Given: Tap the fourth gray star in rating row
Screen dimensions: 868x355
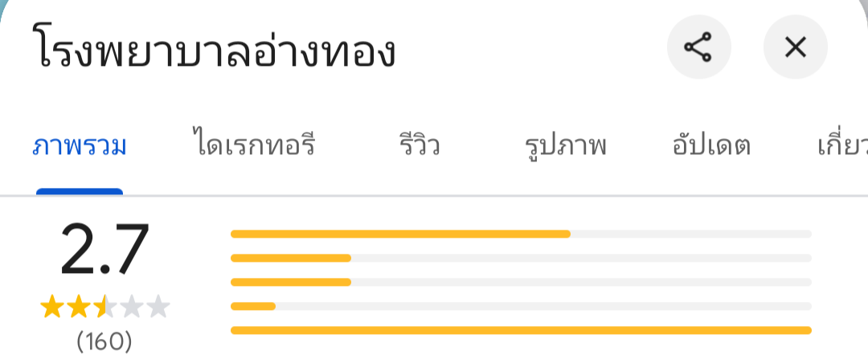Looking at the screenshot, I should 133,306.
